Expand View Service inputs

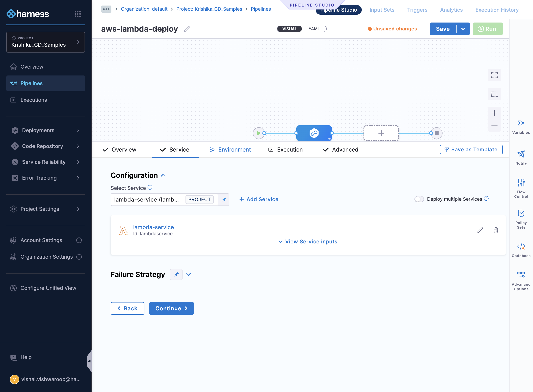point(308,242)
